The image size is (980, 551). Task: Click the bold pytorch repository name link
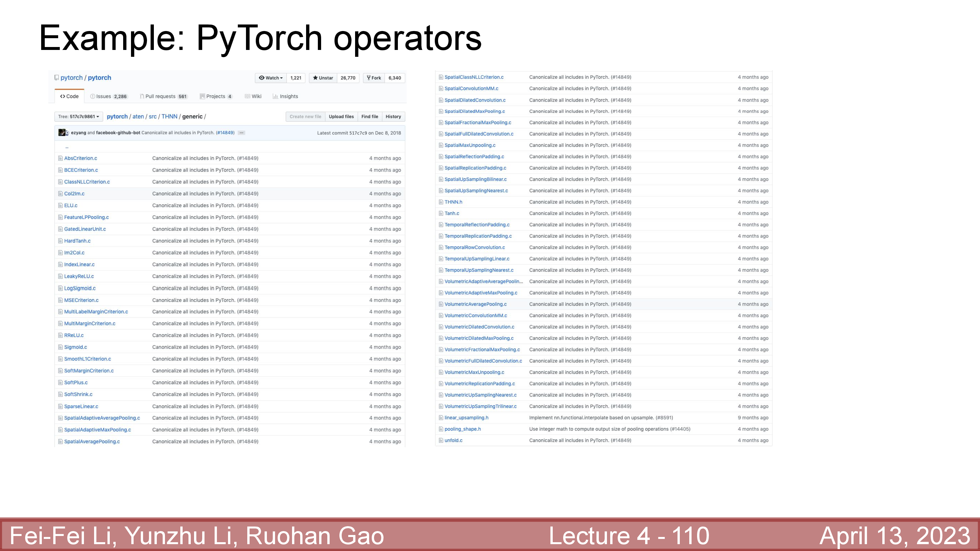point(100,78)
